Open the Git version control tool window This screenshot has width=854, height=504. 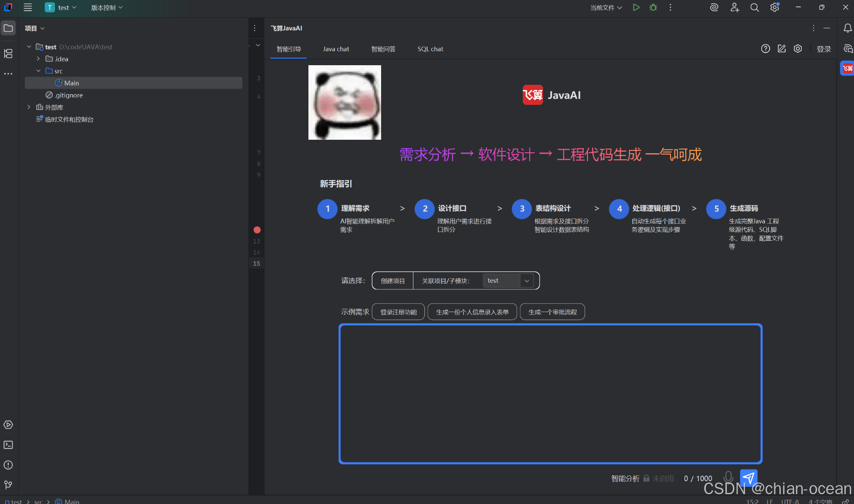tap(8, 485)
